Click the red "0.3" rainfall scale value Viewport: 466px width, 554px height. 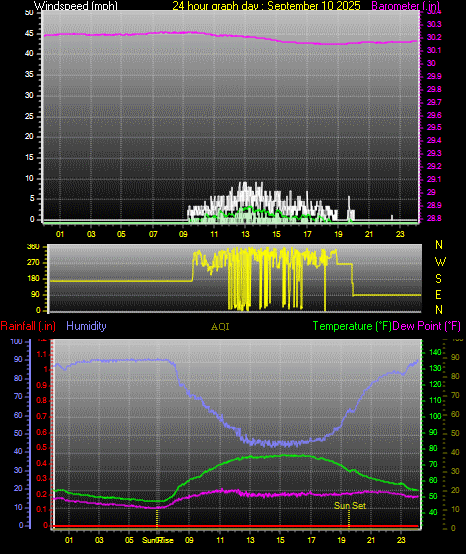[41, 478]
